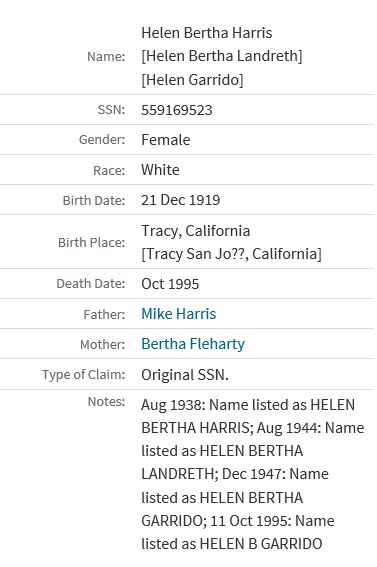The image size is (377, 567).
Task: Click the Gender value Female
Action: 166,140
